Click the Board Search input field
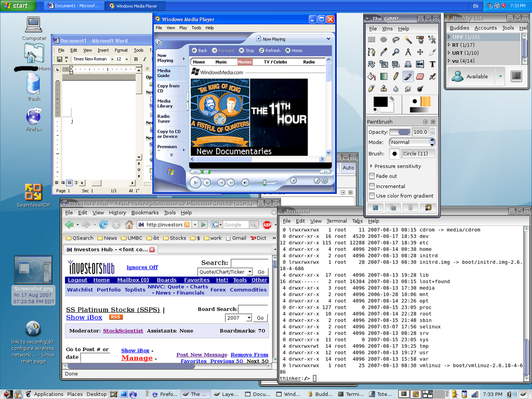 (x=252, y=309)
